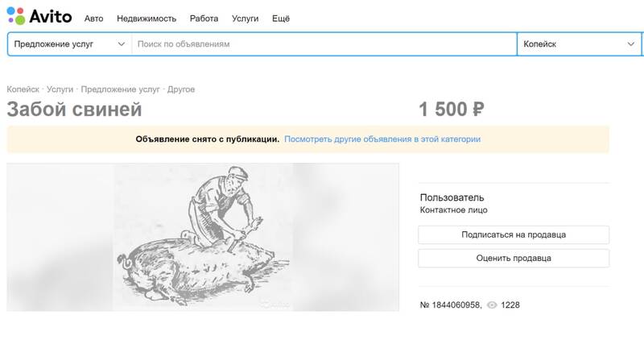Go to Работа section
The image size is (644, 340).
(x=204, y=19)
